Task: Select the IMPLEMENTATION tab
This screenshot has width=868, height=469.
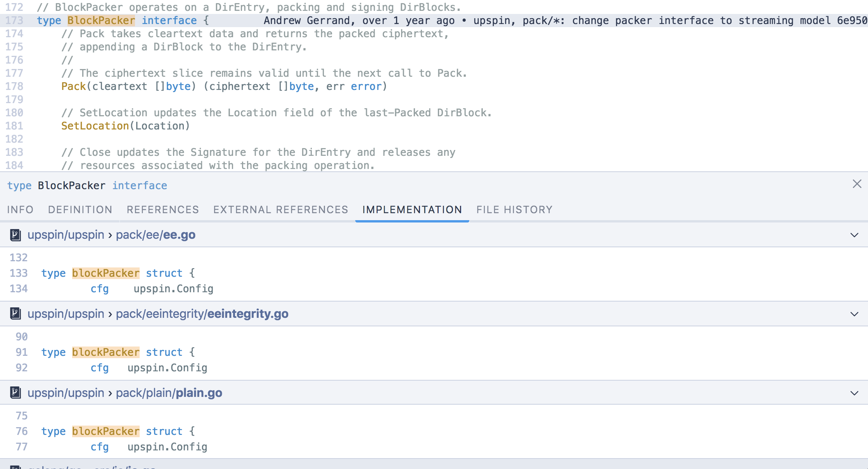Action: (x=413, y=210)
